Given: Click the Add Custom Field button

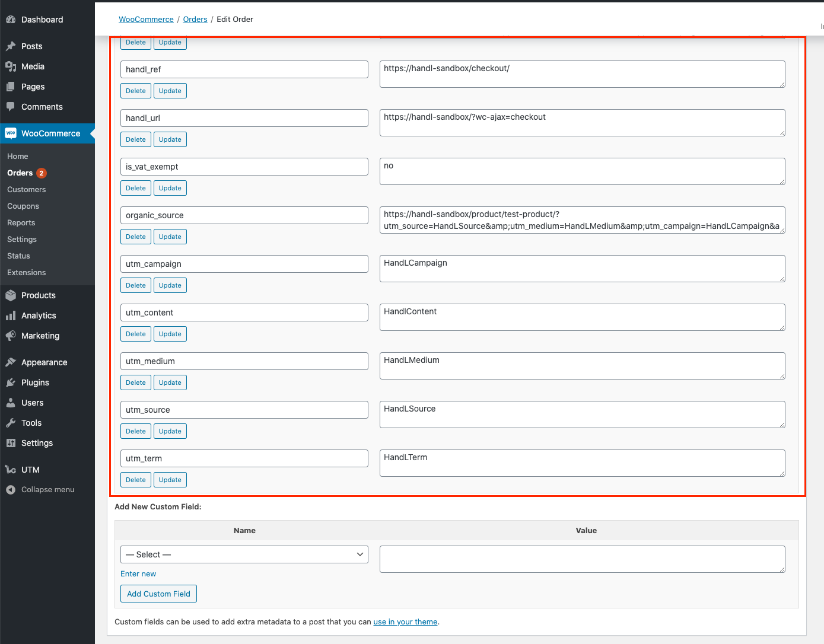Looking at the screenshot, I should point(158,593).
